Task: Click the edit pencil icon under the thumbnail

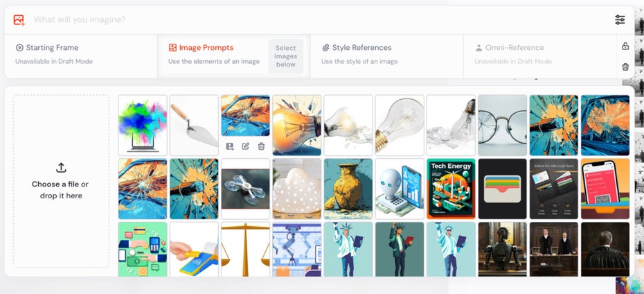Action: pos(246,146)
